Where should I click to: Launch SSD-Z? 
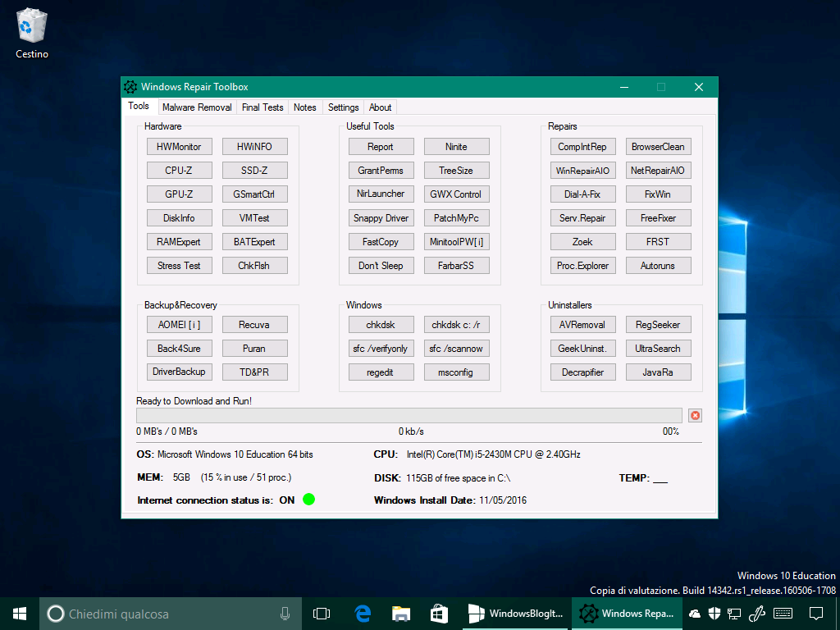click(x=254, y=171)
